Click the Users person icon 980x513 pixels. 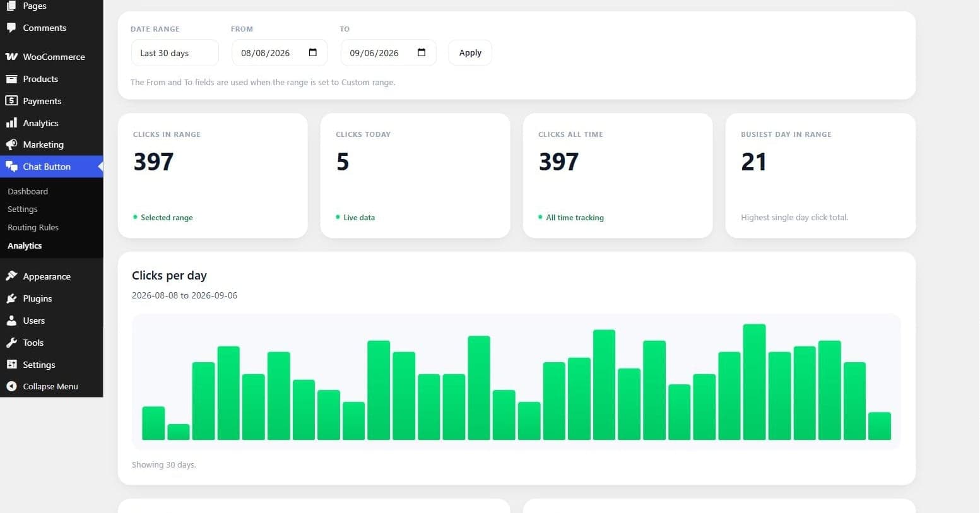11,321
